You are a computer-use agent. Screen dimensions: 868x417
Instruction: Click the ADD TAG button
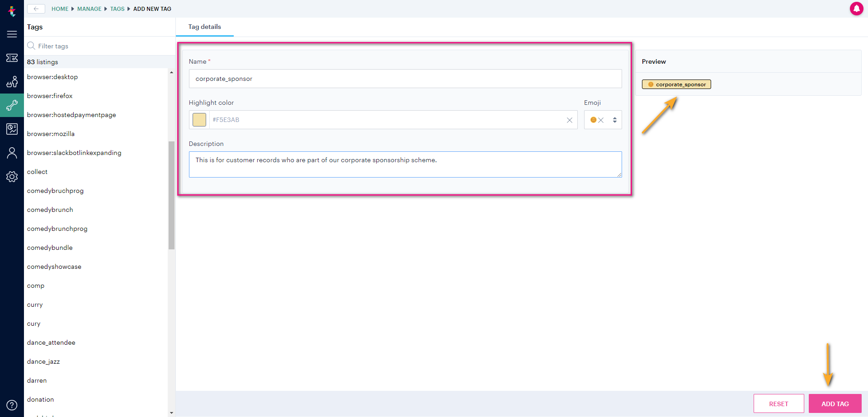835,403
